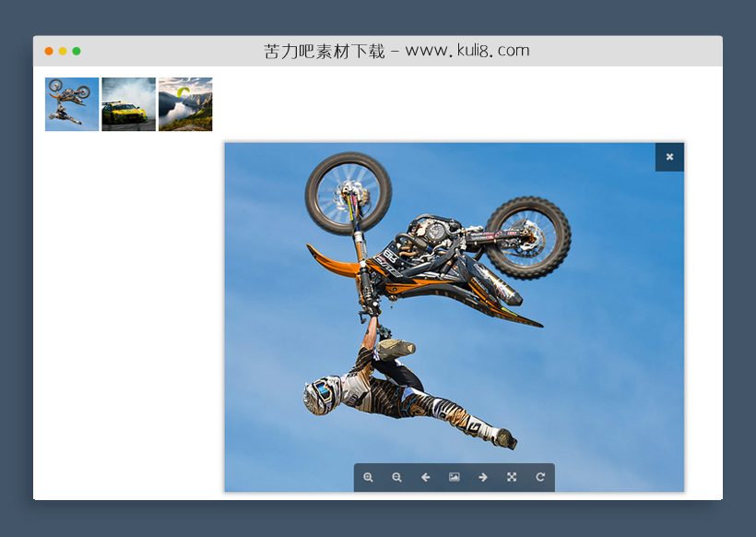Click the rider's boot in the large image

tap(502, 437)
